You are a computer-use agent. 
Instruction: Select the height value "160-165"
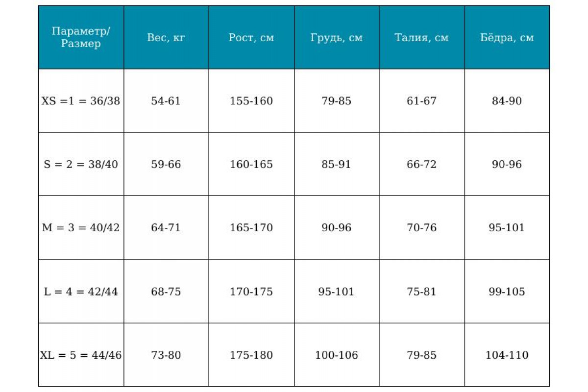point(251,164)
